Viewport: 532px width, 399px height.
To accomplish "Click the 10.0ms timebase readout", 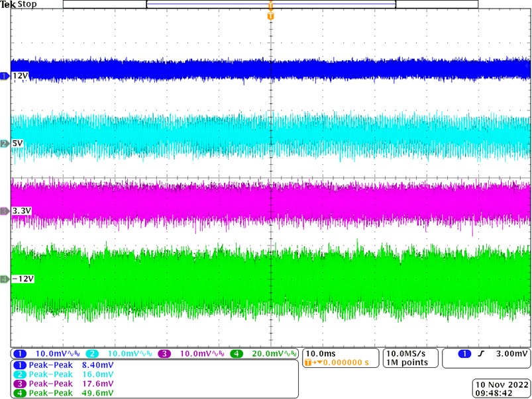I will click(x=321, y=354).
